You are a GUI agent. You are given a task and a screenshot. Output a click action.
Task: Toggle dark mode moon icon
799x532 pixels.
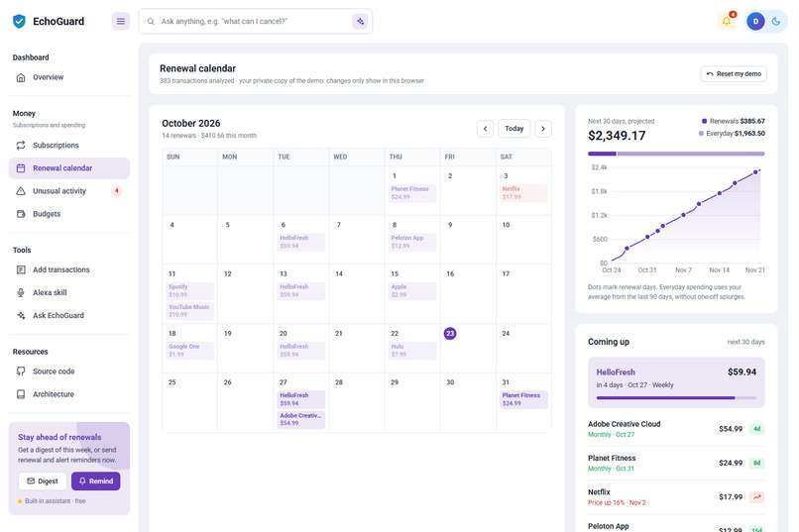pos(776,22)
